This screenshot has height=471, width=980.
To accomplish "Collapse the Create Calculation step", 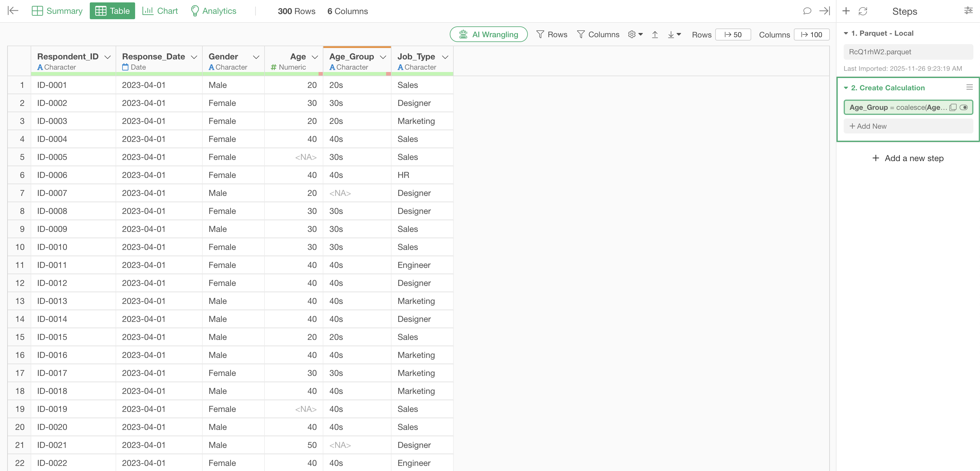I will click(x=846, y=88).
